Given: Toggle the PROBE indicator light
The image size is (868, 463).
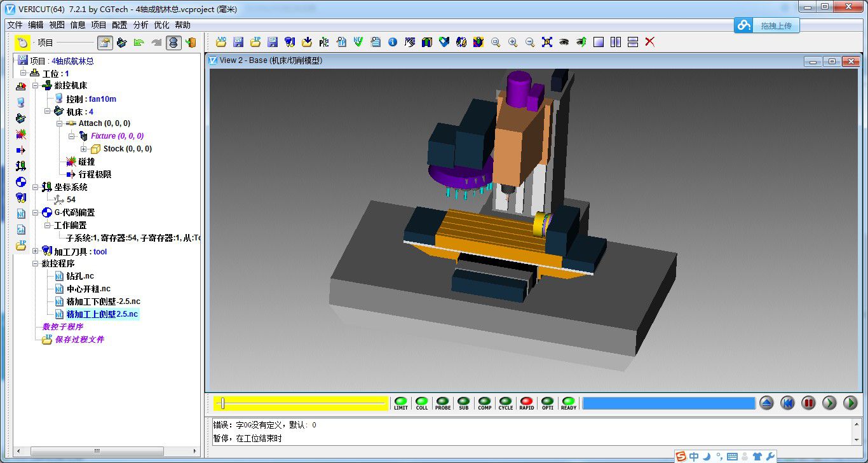Looking at the screenshot, I should point(443,403).
